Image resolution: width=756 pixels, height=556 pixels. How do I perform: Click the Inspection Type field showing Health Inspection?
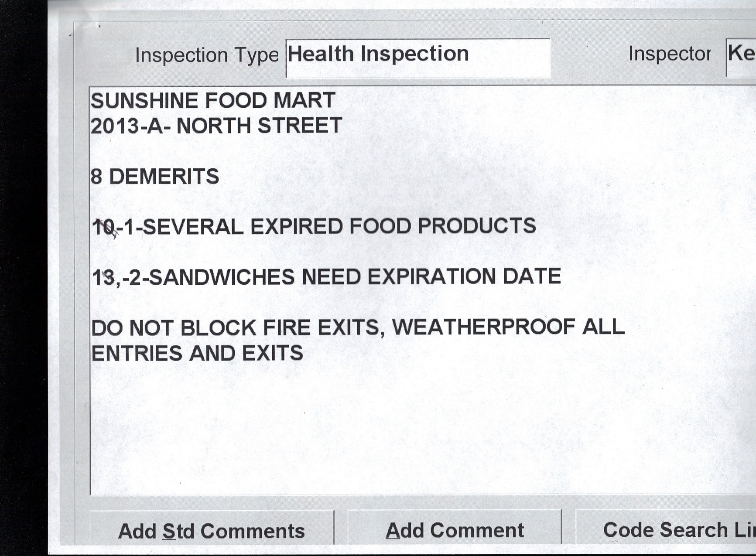(x=417, y=57)
